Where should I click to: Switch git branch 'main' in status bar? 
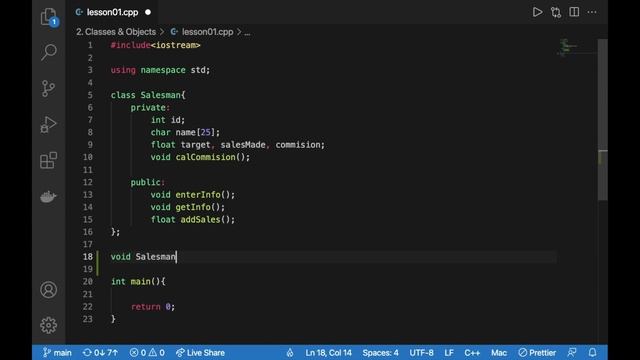[57, 353]
